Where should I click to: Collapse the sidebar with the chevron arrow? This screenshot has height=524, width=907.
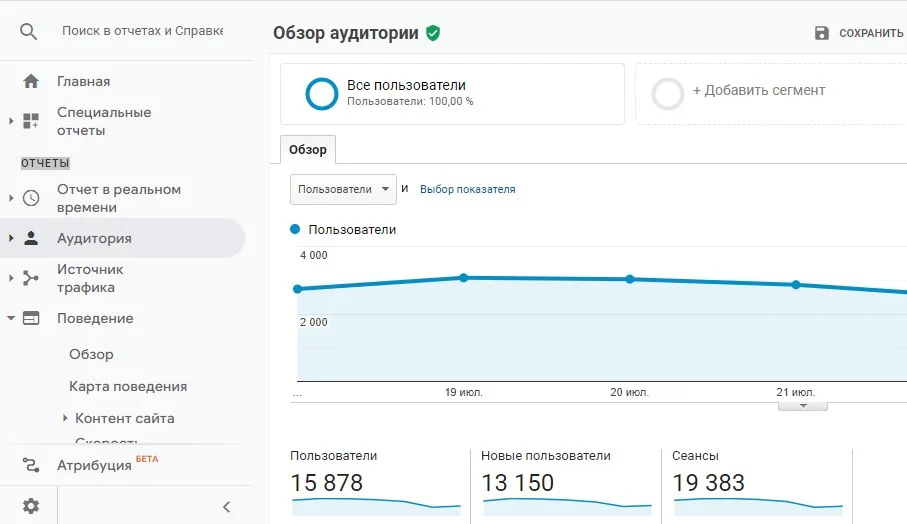(x=226, y=507)
